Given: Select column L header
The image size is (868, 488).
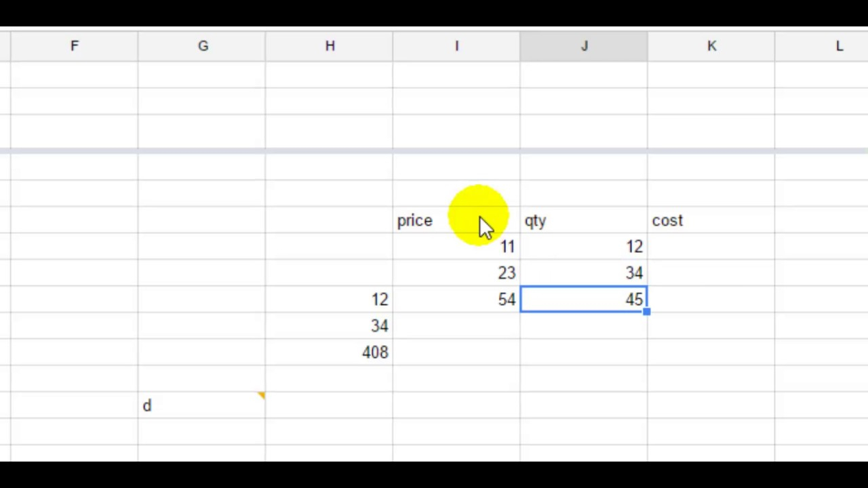Looking at the screenshot, I should pos(822,46).
